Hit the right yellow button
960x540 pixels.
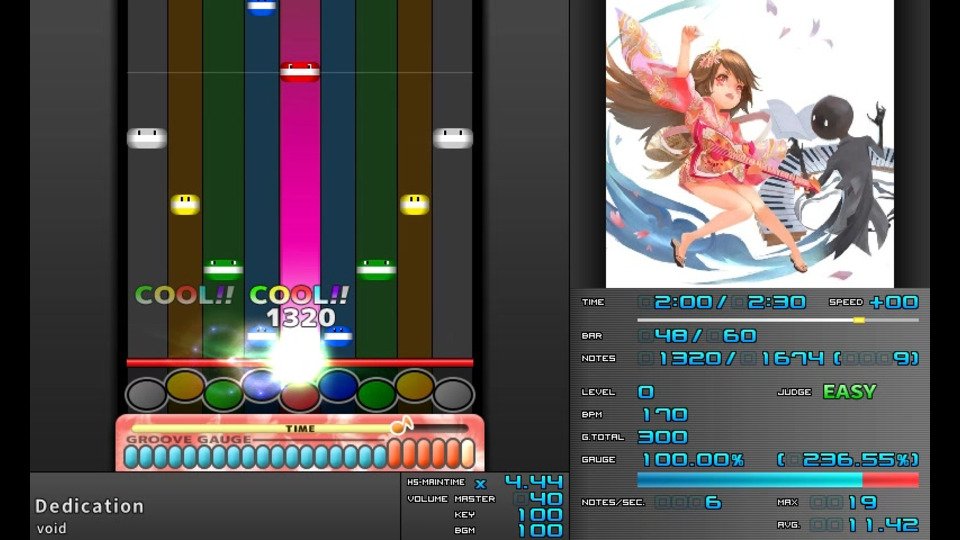(414, 386)
